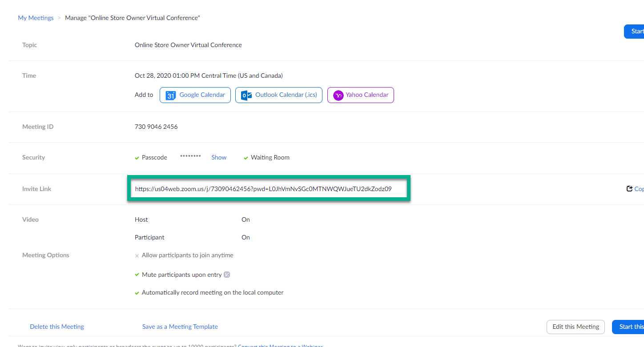Image resolution: width=644 pixels, height=347 pixels.
Task: Click the breadcrumb arrow after My Meetings
Action: [58, 18]
